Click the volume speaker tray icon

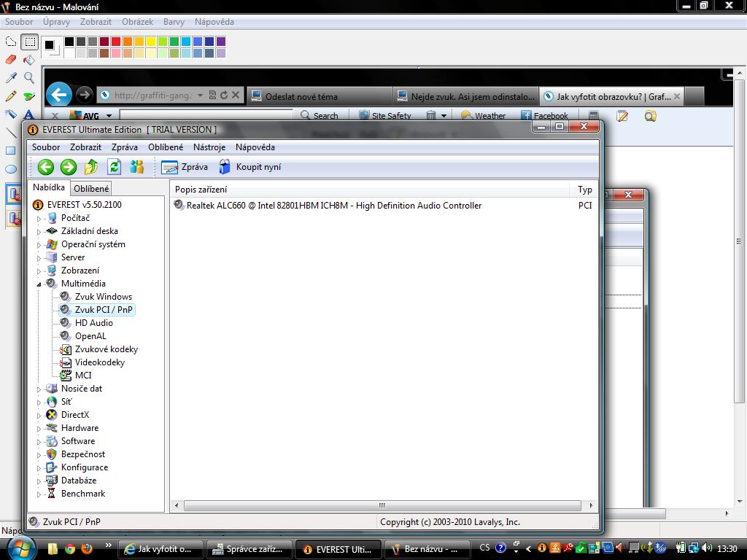tap(707, 548)
